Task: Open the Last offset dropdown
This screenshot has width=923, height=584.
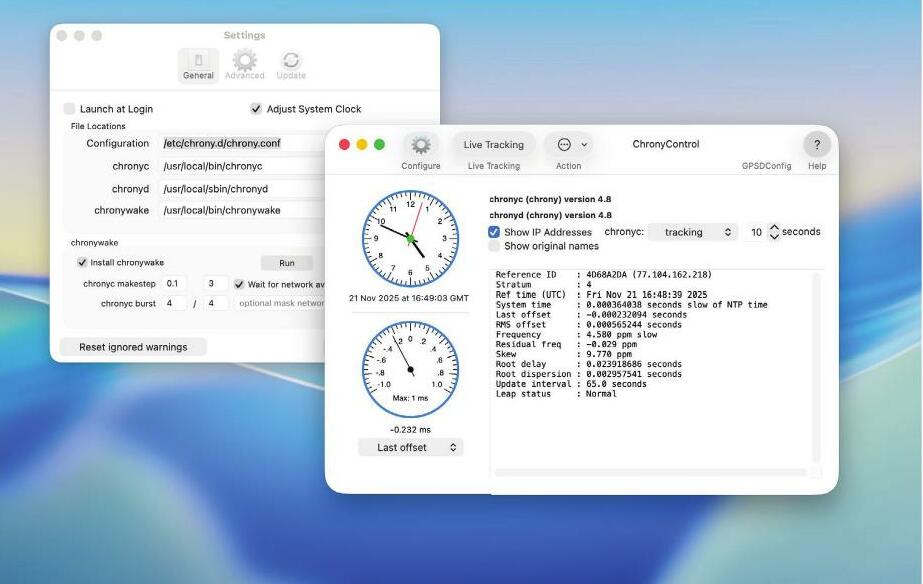Action: (x=411, y=447)
